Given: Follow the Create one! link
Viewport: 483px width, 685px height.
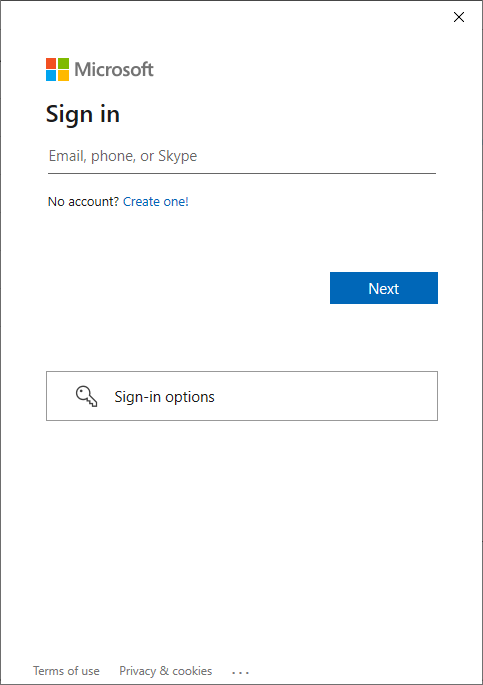Looking at the screenshot, I should 156,201.
